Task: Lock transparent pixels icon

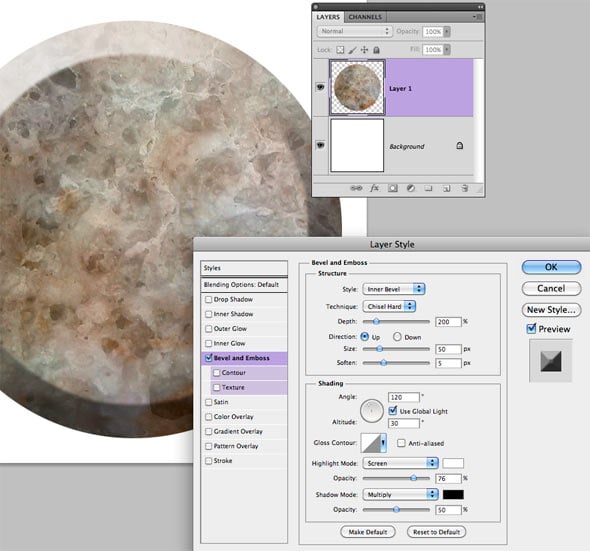Action: (x=340, y=50)
